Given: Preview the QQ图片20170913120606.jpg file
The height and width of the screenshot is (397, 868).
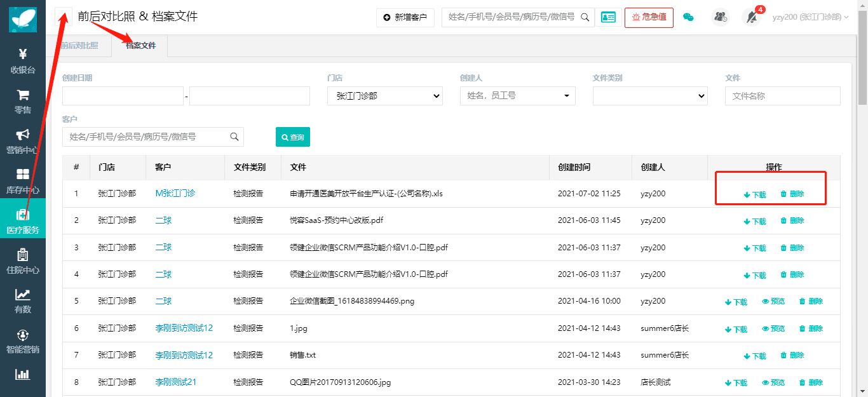Looking at the screenshot, I should [x=773, y=383].
